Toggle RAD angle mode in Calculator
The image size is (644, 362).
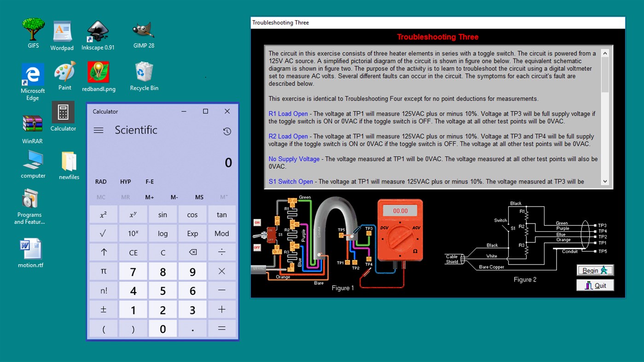click(x=100, y=181)
